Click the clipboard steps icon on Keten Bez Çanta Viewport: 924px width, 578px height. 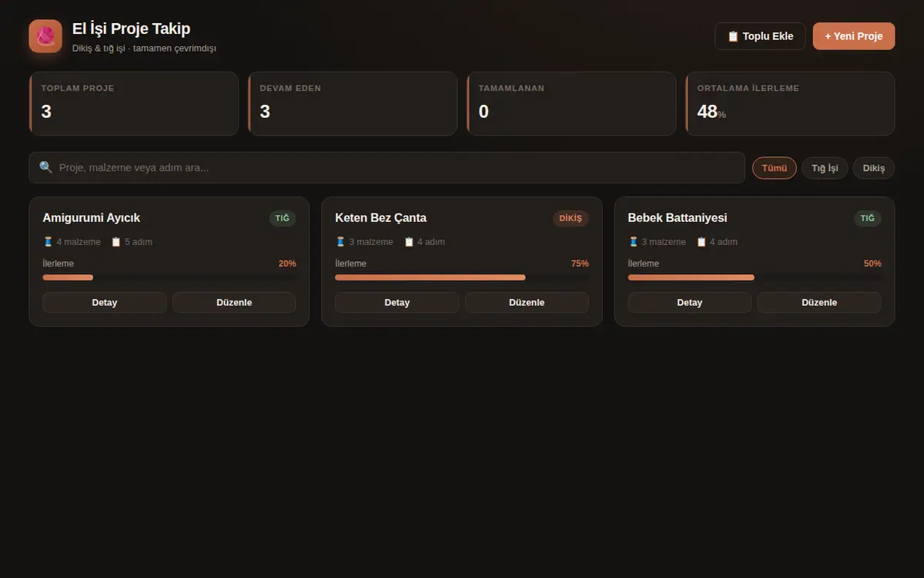pyautogui.click(x=409, y=242)
